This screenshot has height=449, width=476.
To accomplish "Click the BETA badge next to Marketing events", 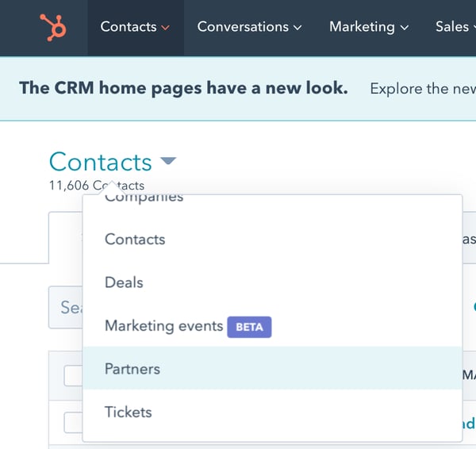I will click(x=249, y=327).
